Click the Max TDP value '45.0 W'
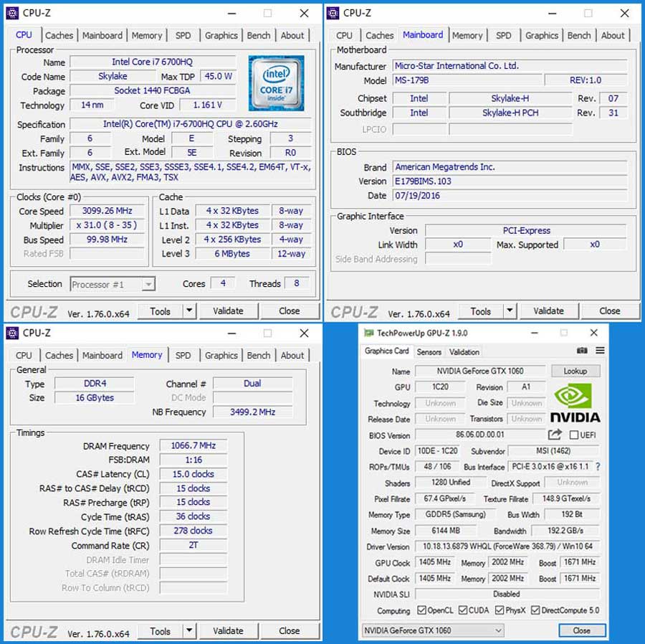 218,76
